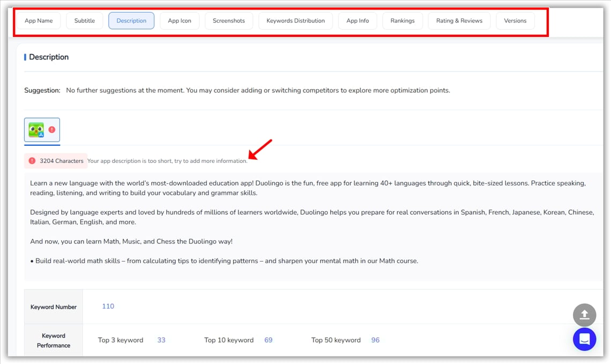Click the alert icon before 3204 Characters
Screen dimensions: 611x364
point(32,161)
